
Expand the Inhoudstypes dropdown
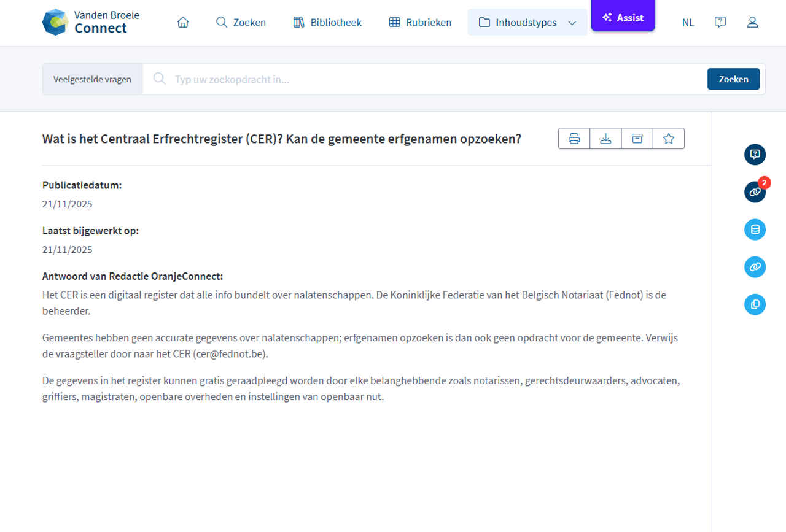pyautogui.click(x=527, y=22)
